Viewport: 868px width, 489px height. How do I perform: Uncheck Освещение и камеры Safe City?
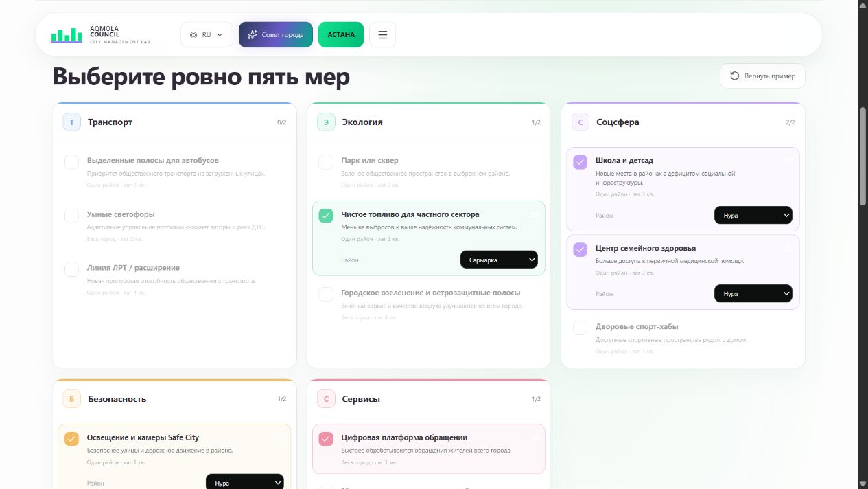pyautogui.click(x=71, y=439)
